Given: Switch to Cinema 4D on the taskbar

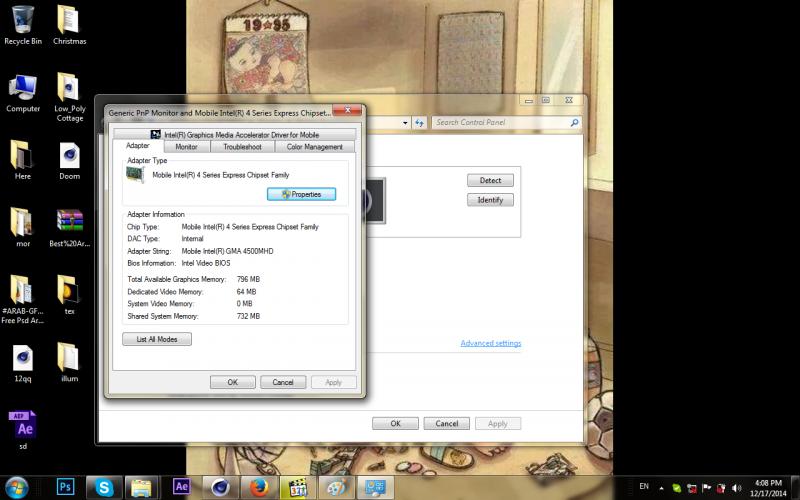Looking at the screenshot, I should (220, 487).
